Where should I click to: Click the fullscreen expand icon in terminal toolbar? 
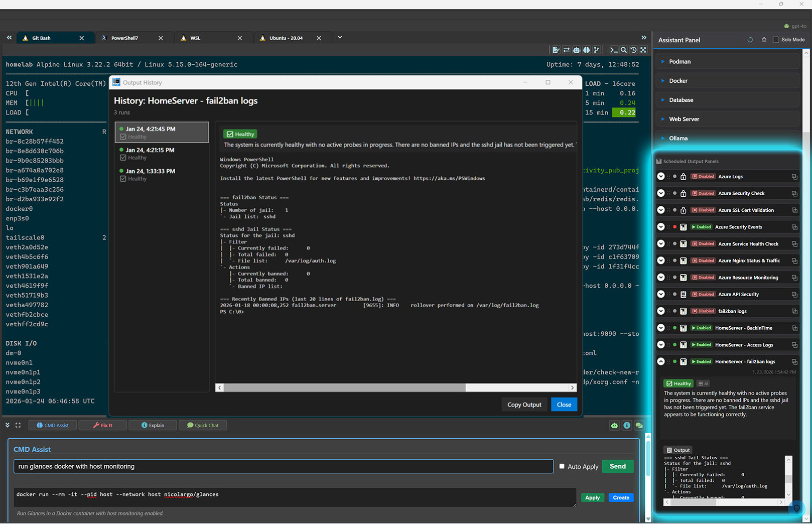coord(643,50)
